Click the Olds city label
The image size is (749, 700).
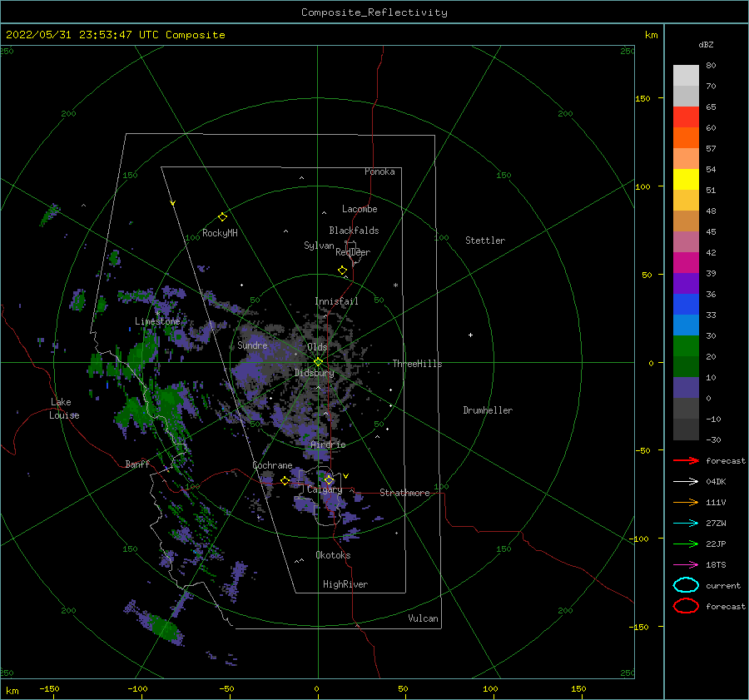(317, 347)
